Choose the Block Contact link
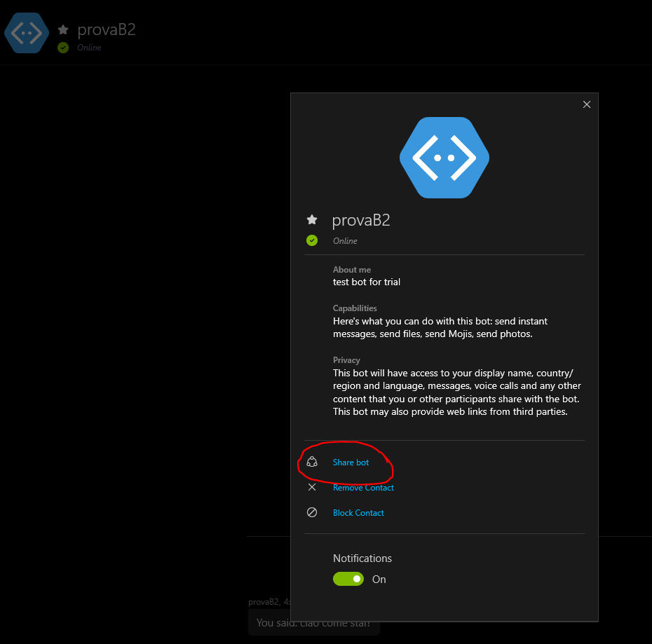The image size is (652, 644). 358,513
